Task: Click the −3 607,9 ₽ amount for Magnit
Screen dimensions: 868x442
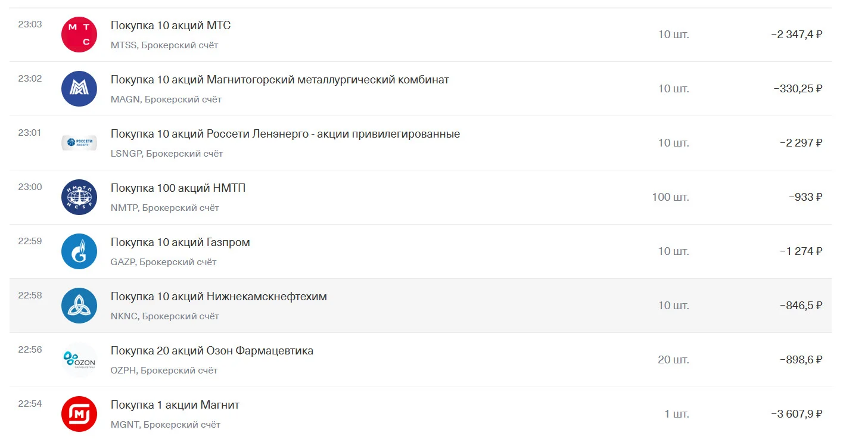Action: (x=797, y=414)
